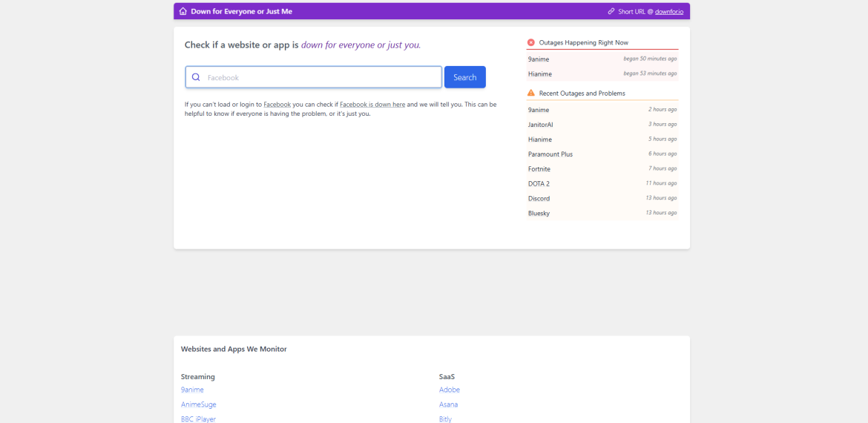
Task: Click the home icon in purple header
Action: click(183, 11)
